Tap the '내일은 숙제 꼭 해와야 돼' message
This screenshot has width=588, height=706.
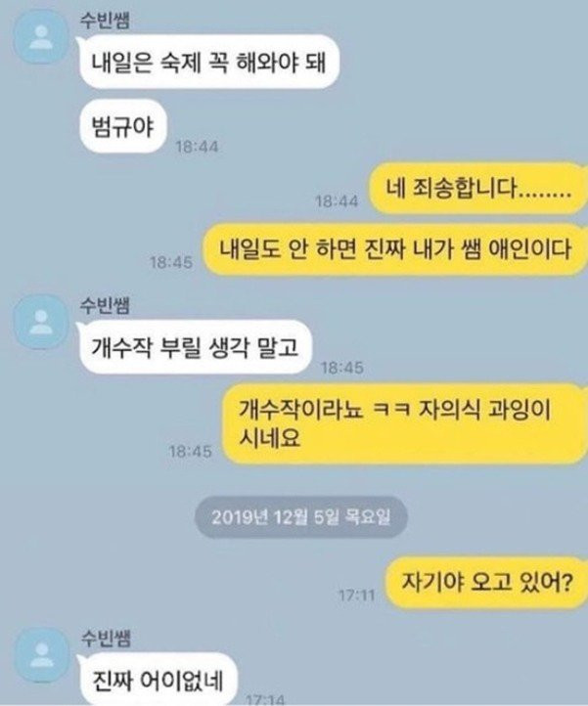coord(208,62)
